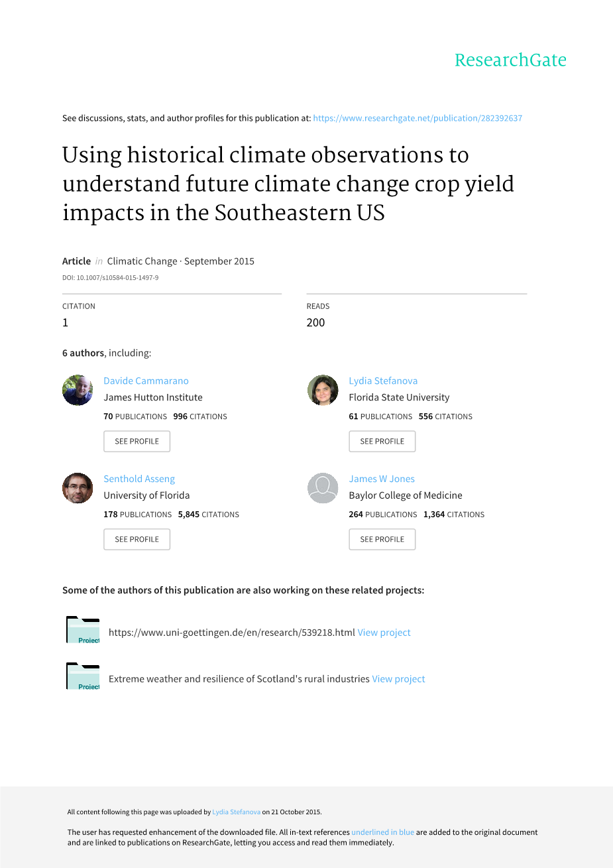Click Davide Cammarano's profile photo
The image size is (613, 868).
[x=78, y=390]
